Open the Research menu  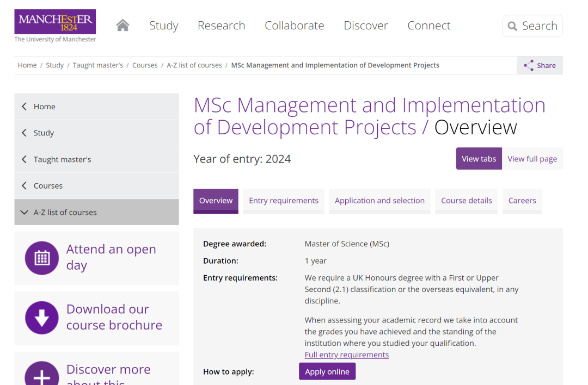(221, 26)
